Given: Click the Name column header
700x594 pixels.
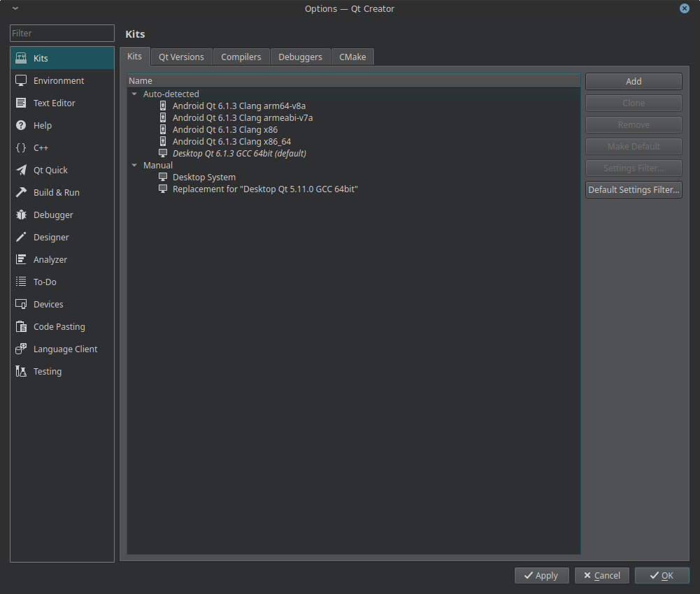Looking at the screenshot, I should (x=354, y=81).
